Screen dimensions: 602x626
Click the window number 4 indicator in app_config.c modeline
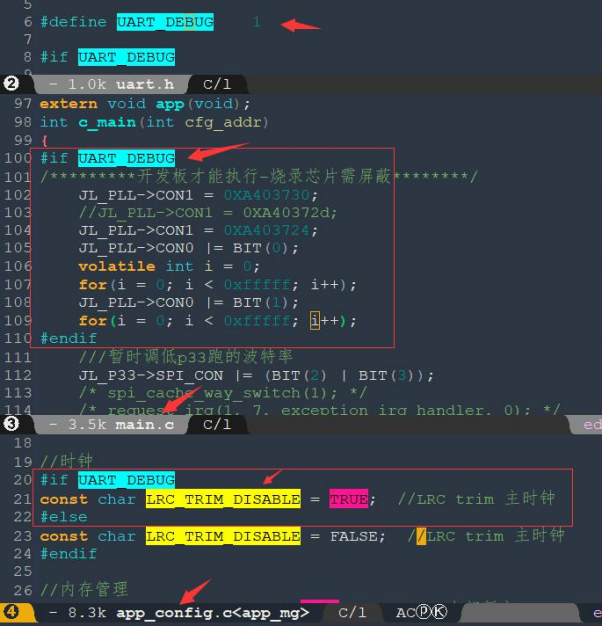(x=11, y=612)
